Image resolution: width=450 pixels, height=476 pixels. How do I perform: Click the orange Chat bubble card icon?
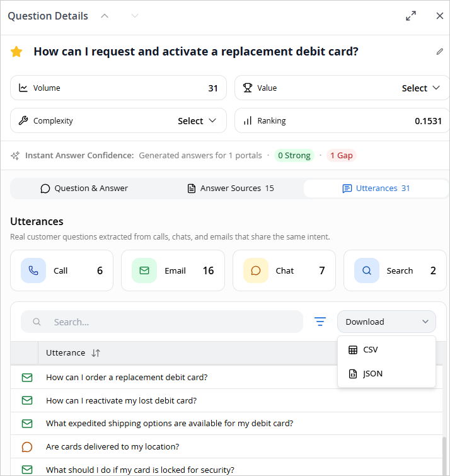click(256, 270)
